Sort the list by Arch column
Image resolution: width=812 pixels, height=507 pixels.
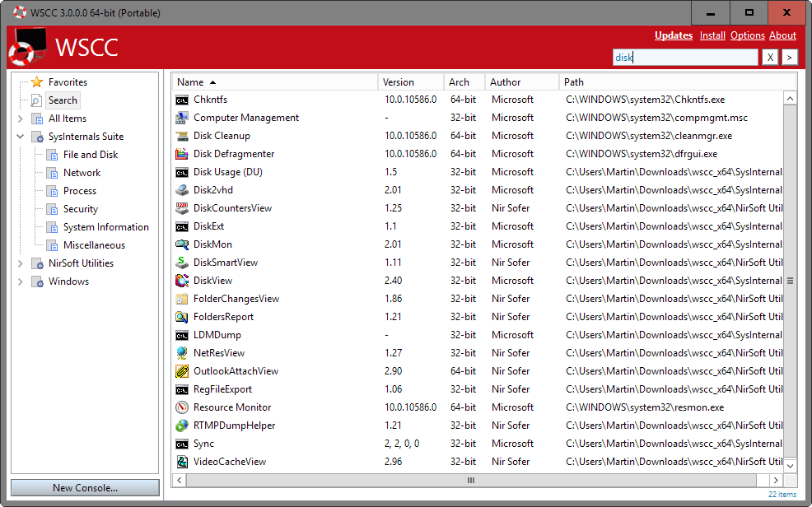(x=464, y=82)
